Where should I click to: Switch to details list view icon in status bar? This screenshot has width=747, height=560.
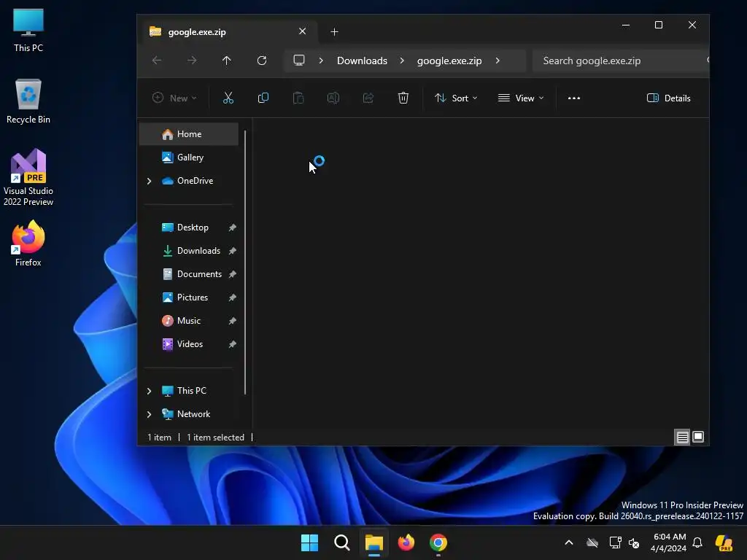(x=682, y=437)
